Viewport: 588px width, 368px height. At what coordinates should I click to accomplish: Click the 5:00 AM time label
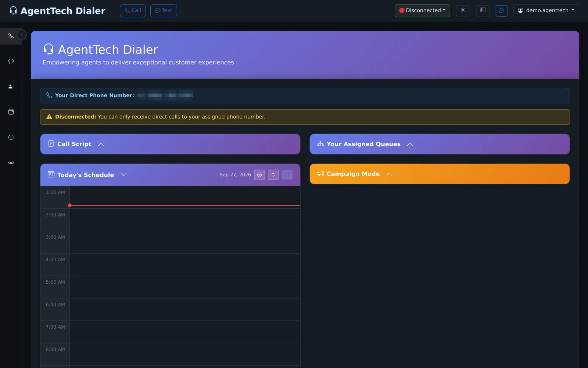pos(55,282)
